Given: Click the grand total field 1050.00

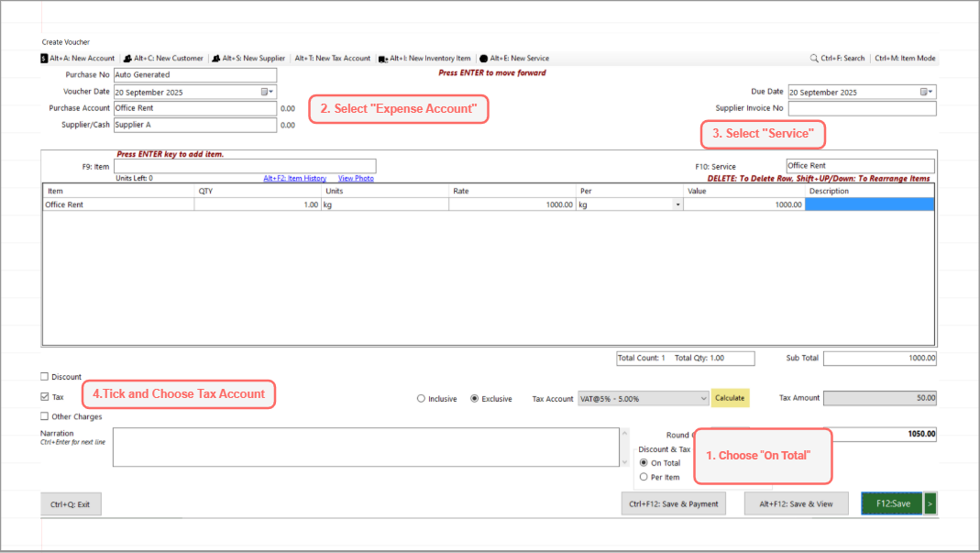Looking at the screenshot, I should (x=885, y=434).
